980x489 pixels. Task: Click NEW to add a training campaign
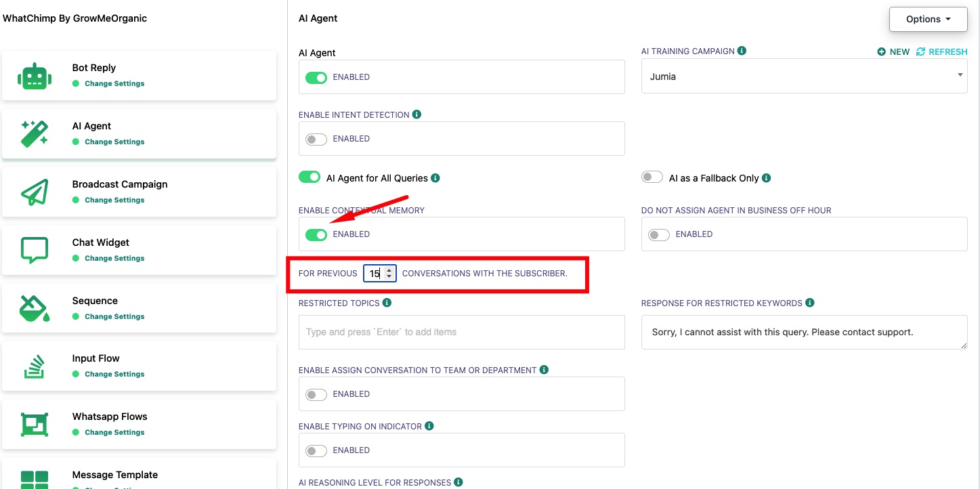click(893, 51)
